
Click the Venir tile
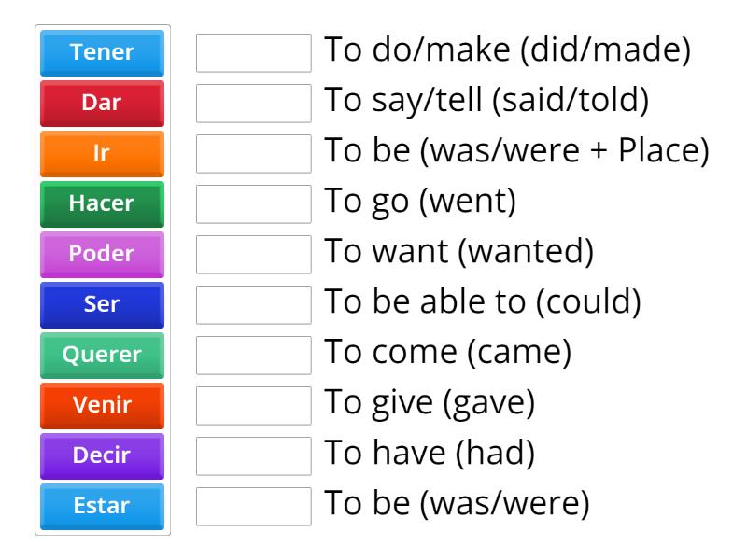coord(102,406)
